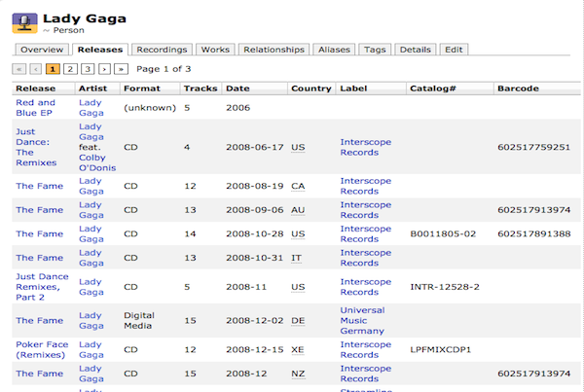The height and width of the screenshot is (392, 584).
Task: Open The Fame release dated 2008-10-28
Action: tap(40, 233)
